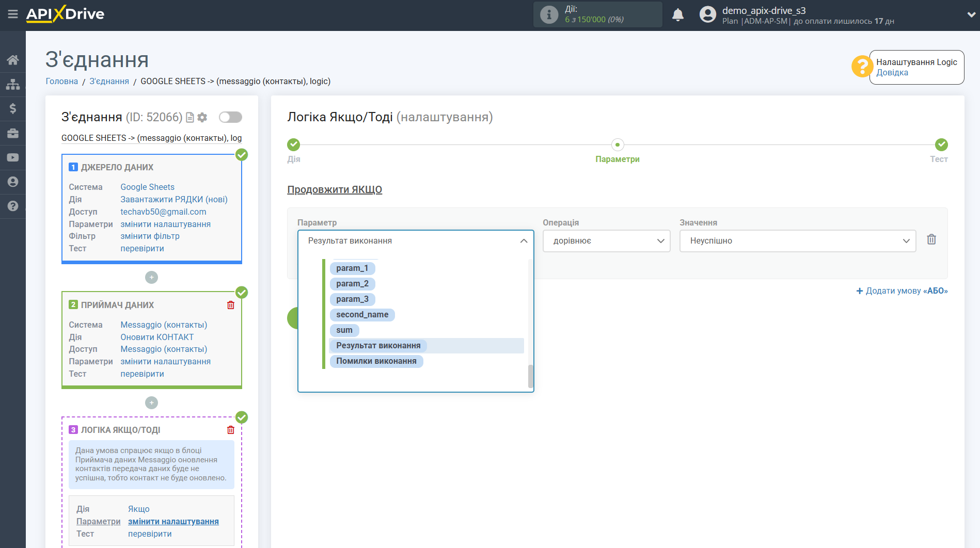Open the billing dollar icon in the sidebar
The height and width of the screenshot is (548, 980).
(x=12, y=108)
